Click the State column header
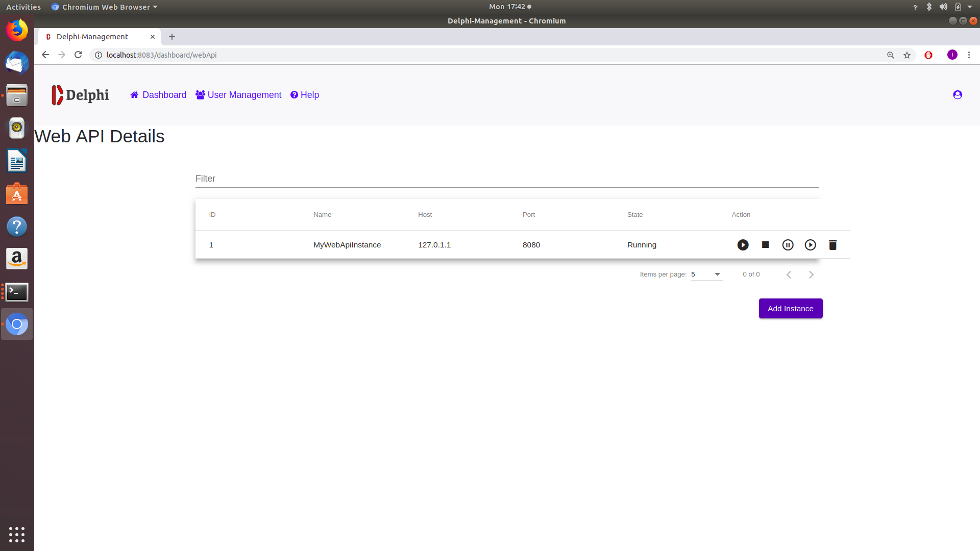The height and width of the screenshot is (551, 980). click(635, 215)
